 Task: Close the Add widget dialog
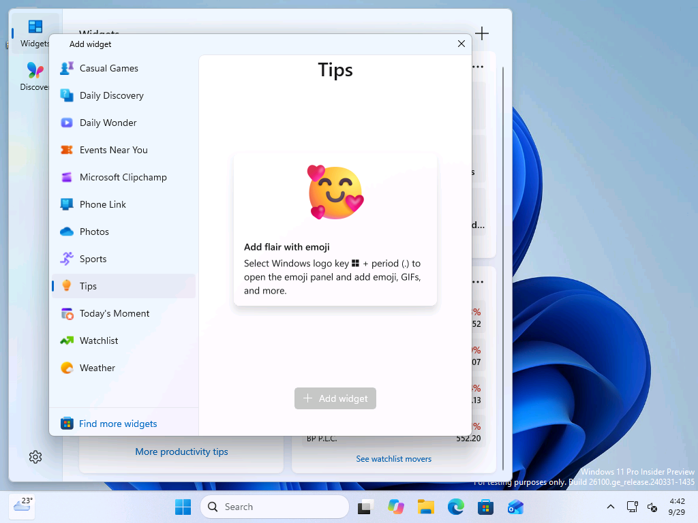coord(461,44)
